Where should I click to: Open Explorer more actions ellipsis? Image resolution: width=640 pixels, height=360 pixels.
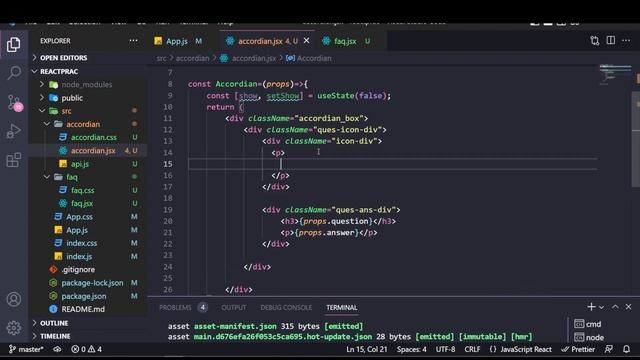[x=133, y=41]
